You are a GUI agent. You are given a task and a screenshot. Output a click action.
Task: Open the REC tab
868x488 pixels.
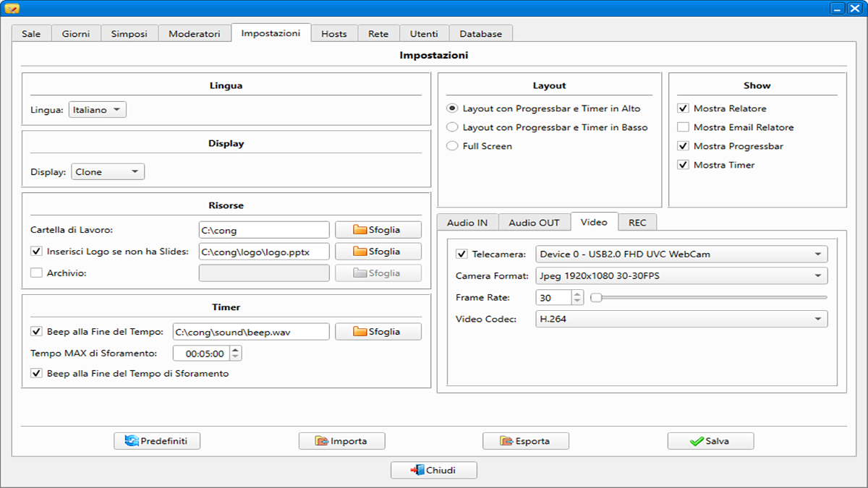[637, 223]
